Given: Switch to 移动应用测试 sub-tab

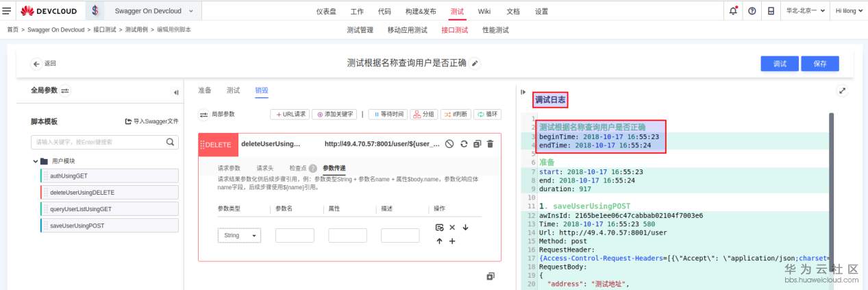Looking at the screenshot, I should tap(407, 30).
